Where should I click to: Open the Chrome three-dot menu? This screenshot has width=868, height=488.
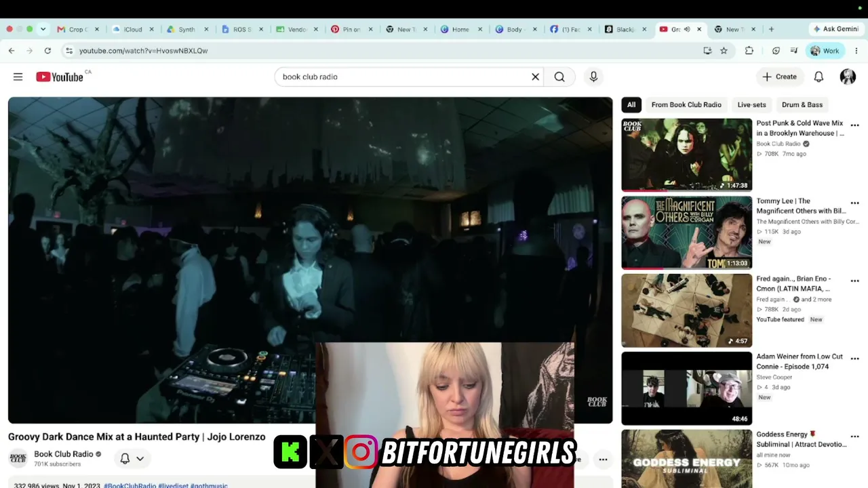click(x=856, y=51)
